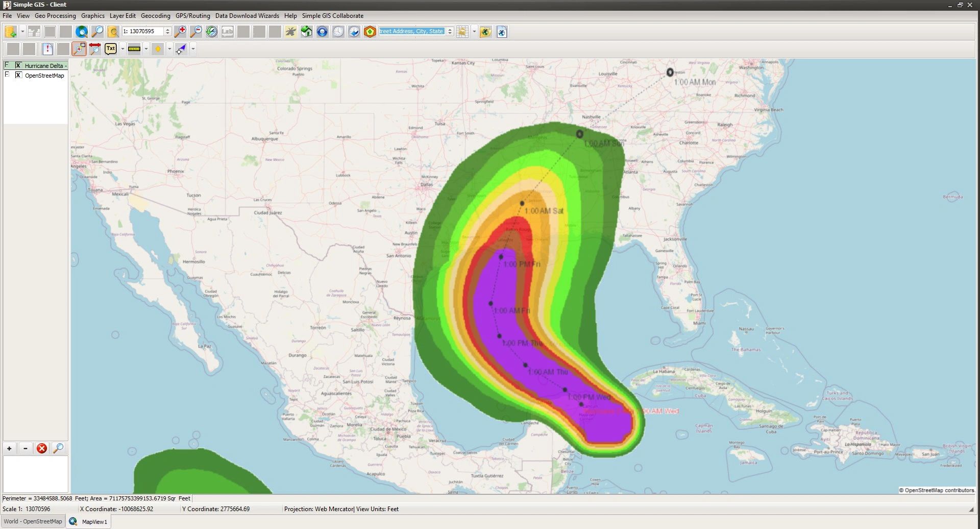
Task: Select the GPS cursor arrow tool
Action: (x=180, y=49)
